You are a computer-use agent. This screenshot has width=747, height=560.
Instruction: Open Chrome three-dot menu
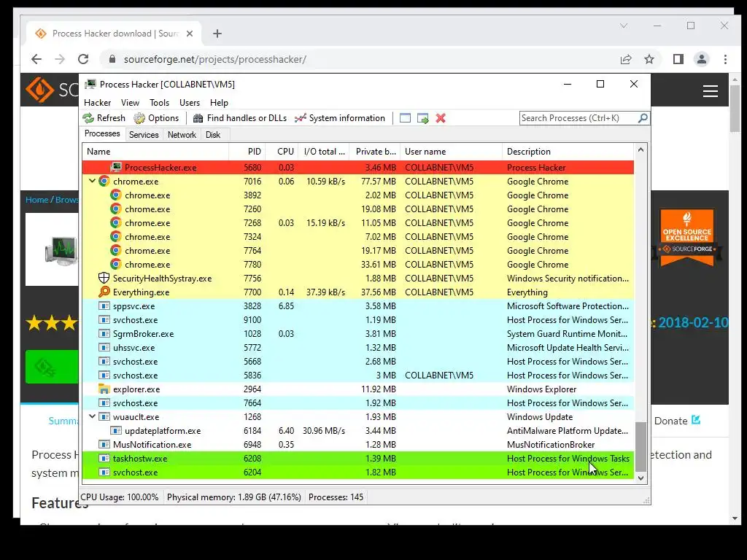tap(726, 59)
